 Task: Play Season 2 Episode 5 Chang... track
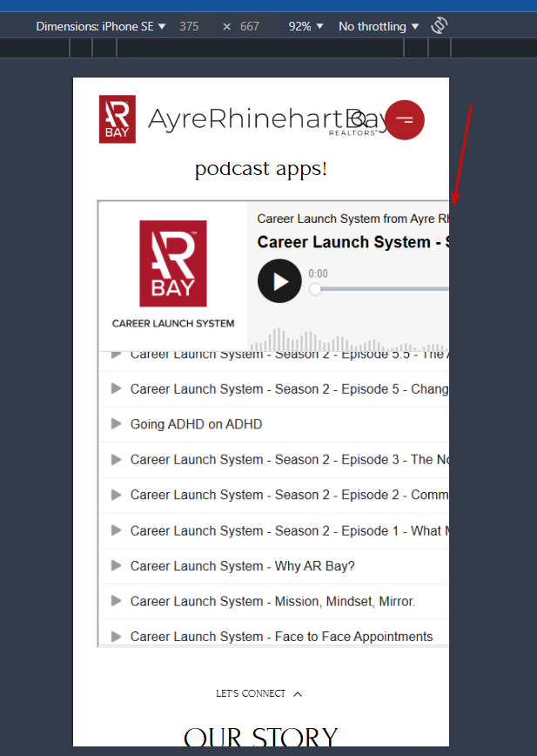point(116,388)
